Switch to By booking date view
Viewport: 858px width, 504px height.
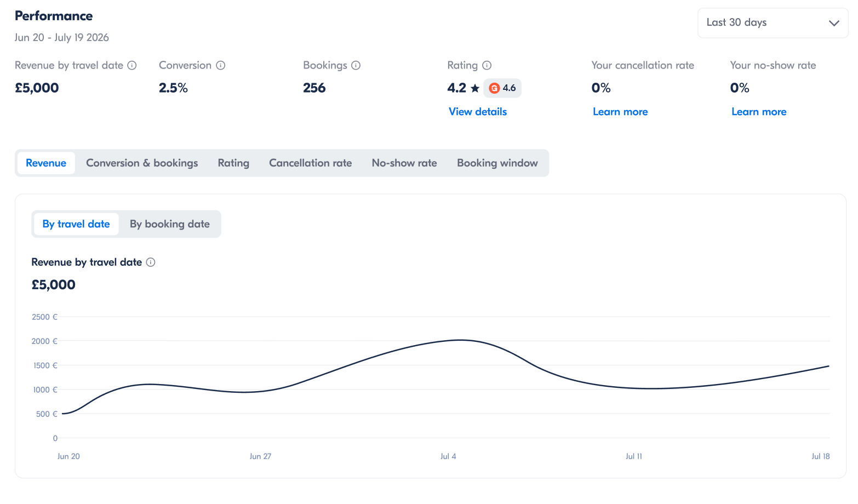170,224
